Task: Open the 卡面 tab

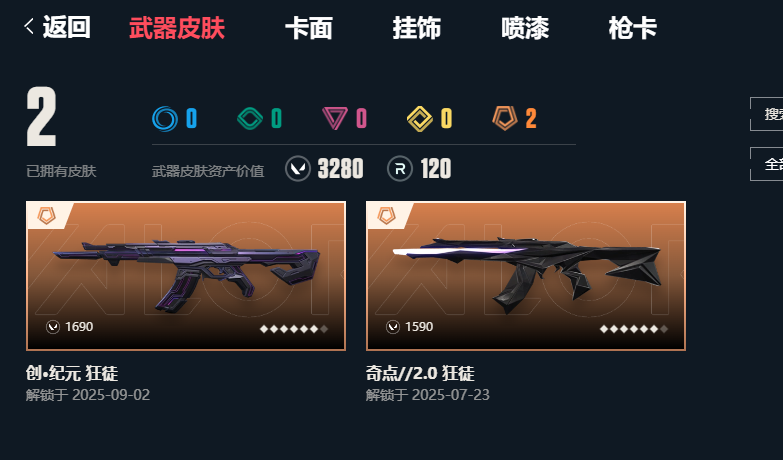Action: pos(309,27)
